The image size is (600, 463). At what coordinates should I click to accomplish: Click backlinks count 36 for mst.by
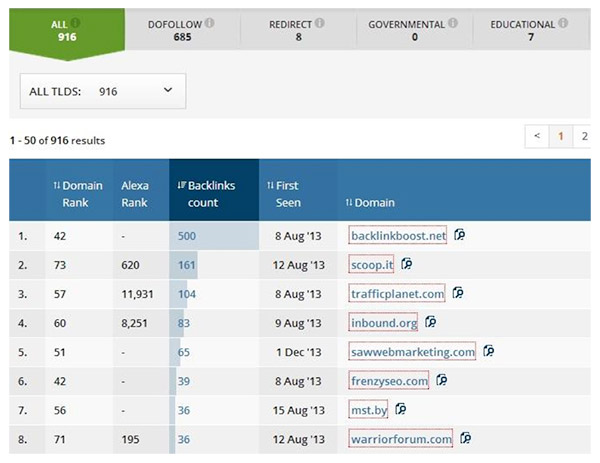184,410
